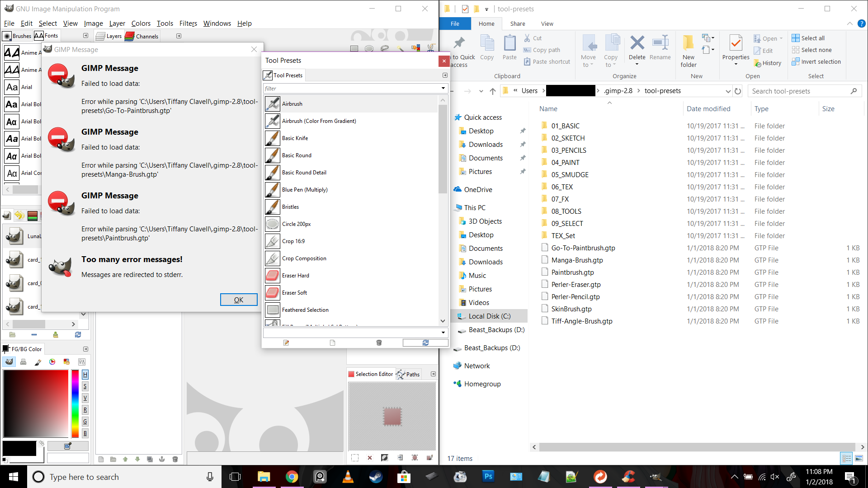868x488 pixels.
Task: Select the S saturation channel toggle
Action: click(85, 386)
